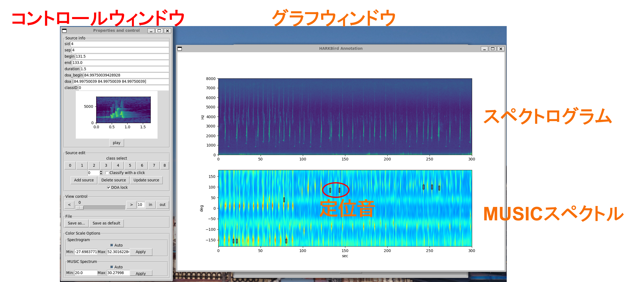Click the class number spinbox field
The height and width of the screenshot is (282, 644).
click(x=94, y=173)
